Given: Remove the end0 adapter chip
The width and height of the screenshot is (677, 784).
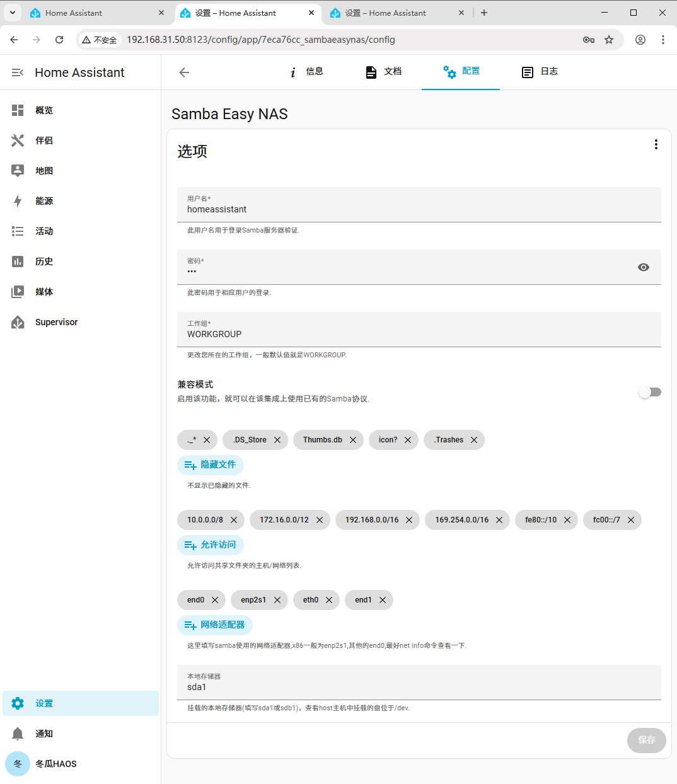Looking at the screenshot, I should 215,600.
